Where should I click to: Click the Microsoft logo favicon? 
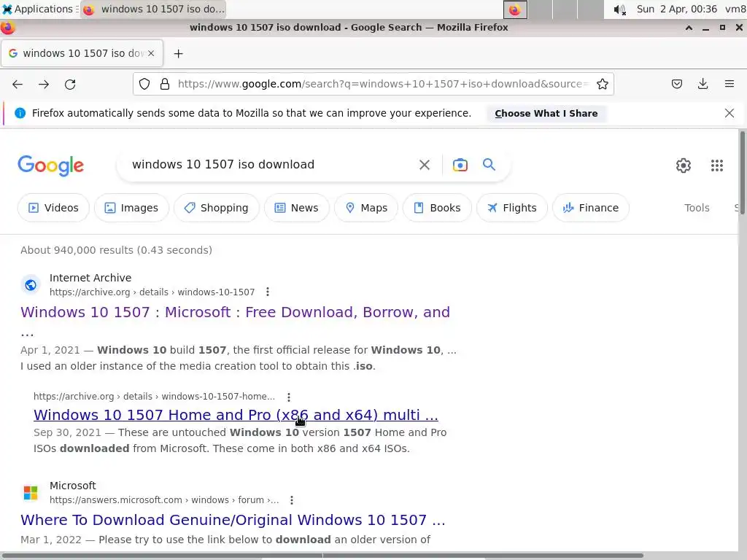[x=31, y=492]
